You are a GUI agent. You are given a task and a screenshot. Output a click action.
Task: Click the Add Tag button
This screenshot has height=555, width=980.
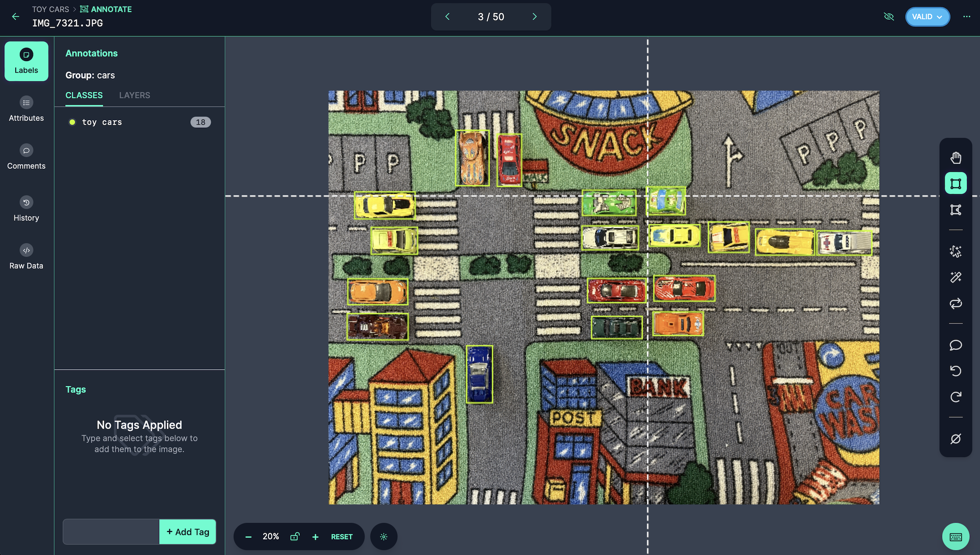click(188, 532)
